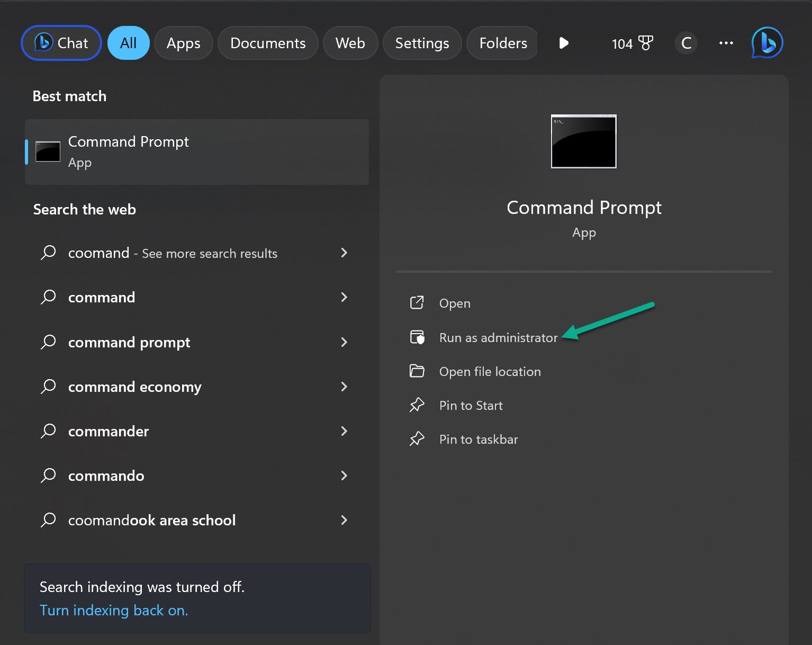
Task: Select the 'commando' web suggestion
Action: pyautogui.click(x=197, y=476)
